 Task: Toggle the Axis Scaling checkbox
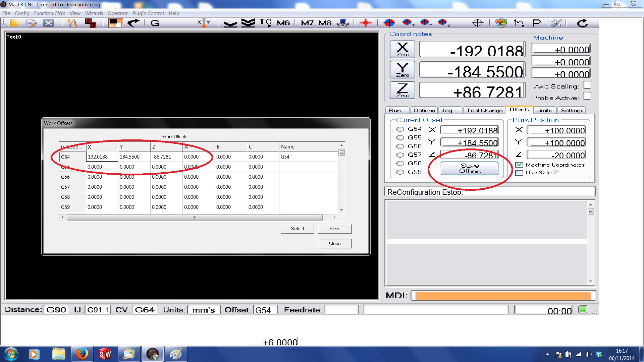(587, 85)
